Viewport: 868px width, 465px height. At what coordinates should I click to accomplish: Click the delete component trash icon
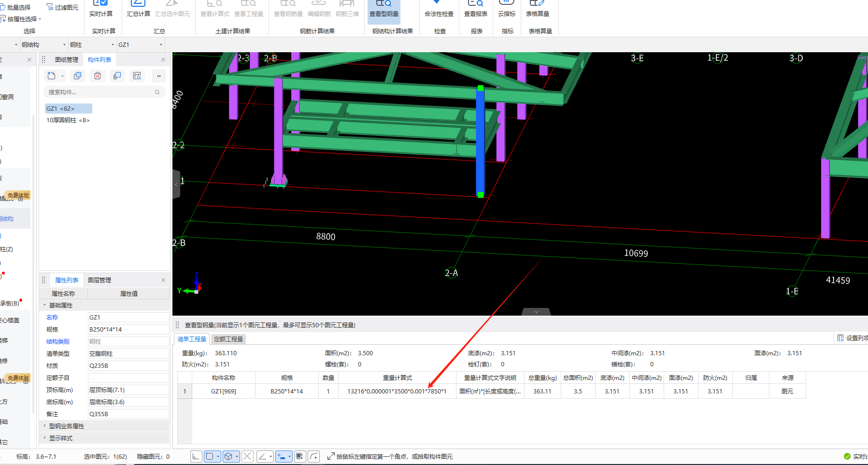click(98, 76)
